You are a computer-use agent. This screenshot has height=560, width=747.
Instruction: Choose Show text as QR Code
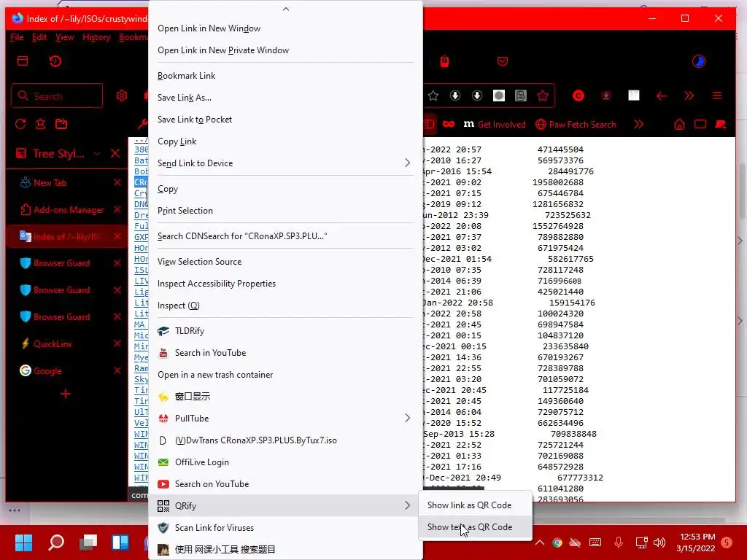tap(470, 527)
